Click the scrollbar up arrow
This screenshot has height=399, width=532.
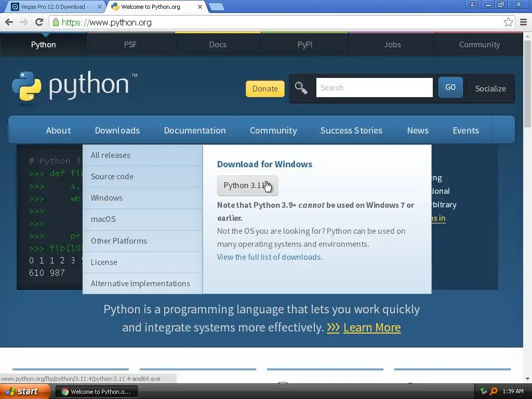click(x=527, y=36)
